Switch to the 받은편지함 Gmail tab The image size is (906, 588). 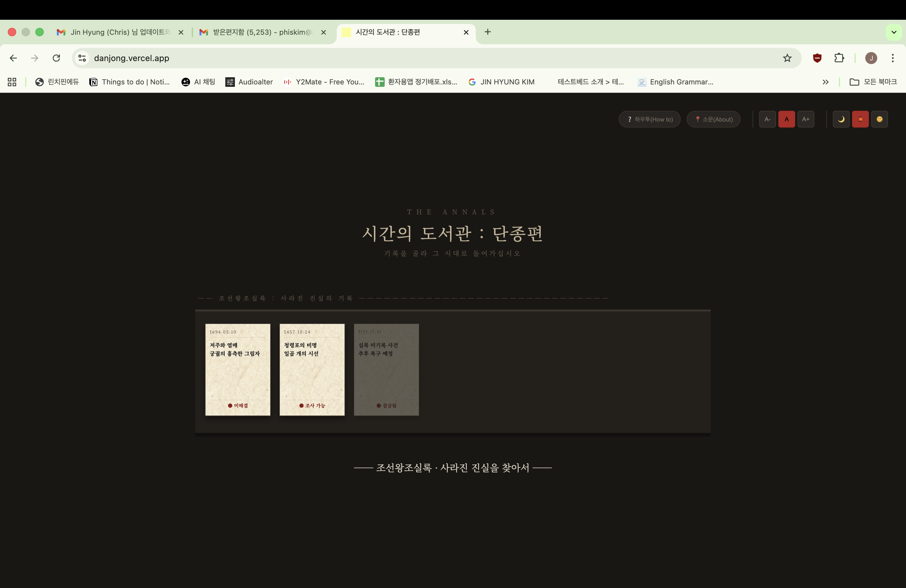263,32
